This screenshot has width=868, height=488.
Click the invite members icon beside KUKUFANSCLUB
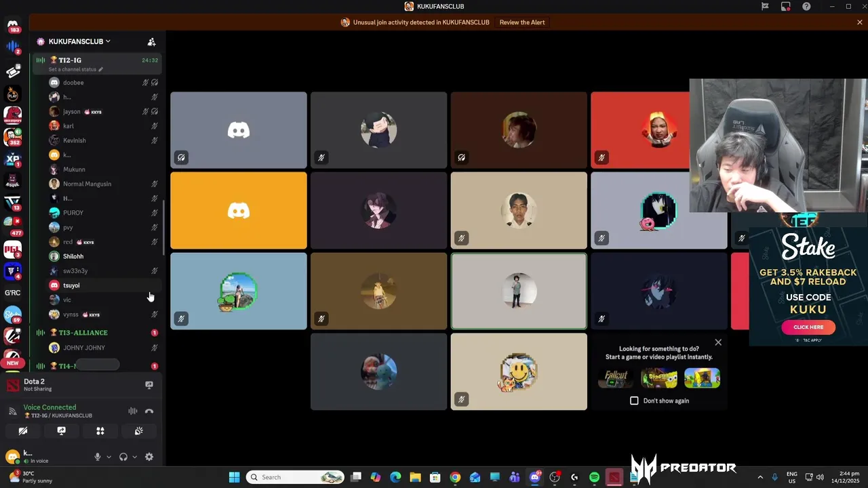pyautogui.click(x=152, y=41)
